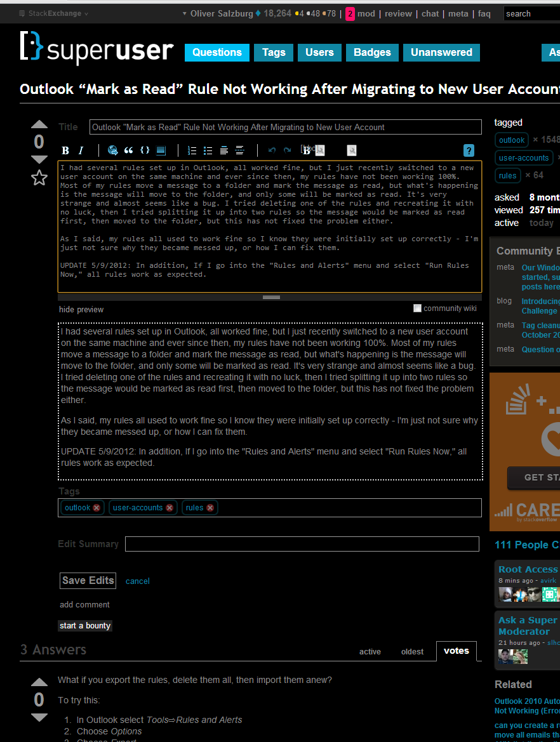Expand the dropdown arrow beside Oliver Salzburg
Screen dimensions: 560x742
pyautogui.click(x=185, y=14)
